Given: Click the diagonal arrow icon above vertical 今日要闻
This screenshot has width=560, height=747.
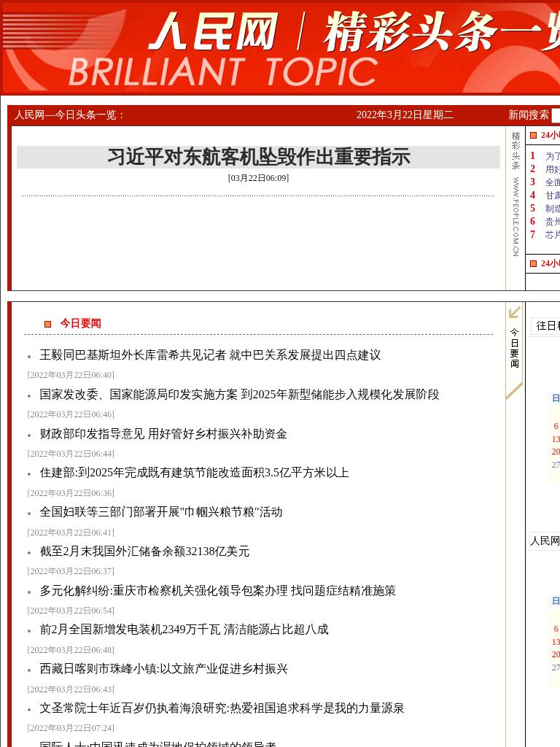Looking at the screenshot, I should pos(514,312).
